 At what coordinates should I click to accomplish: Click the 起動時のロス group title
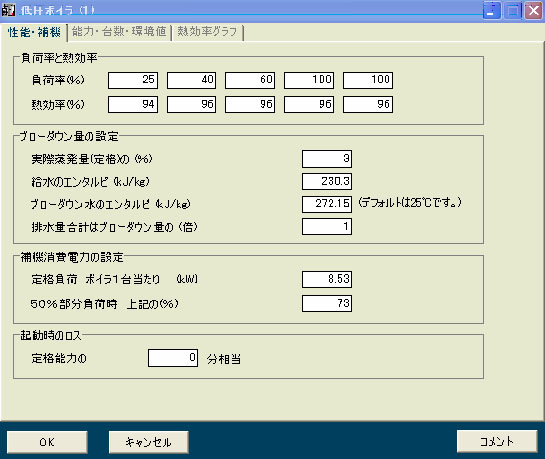coord(51,336)
